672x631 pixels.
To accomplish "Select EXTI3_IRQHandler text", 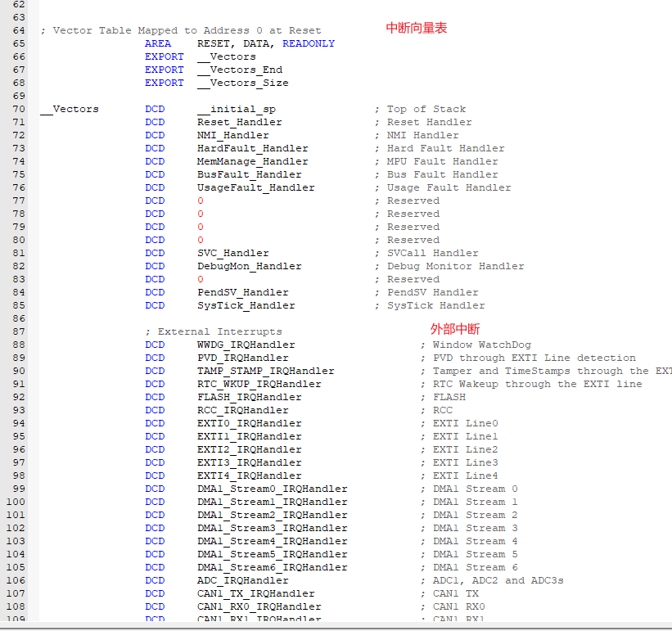I will pos(250,462).
